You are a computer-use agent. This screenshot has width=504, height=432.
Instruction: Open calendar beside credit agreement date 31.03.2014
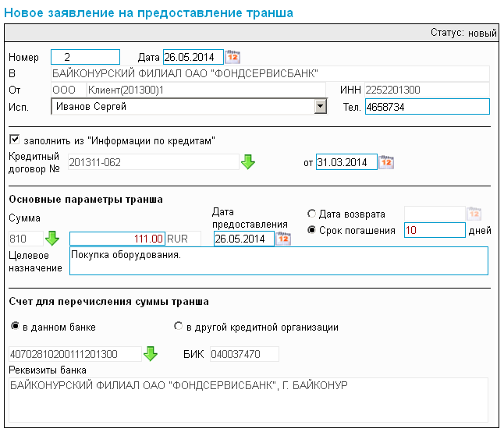(x=386, y=162)
